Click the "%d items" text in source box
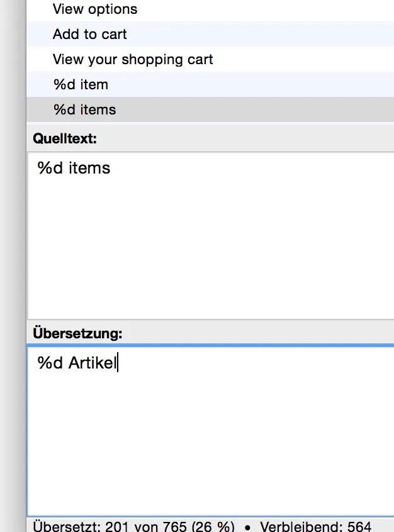The width and height of the screenshot is (394, 532). pyautogui.click(x=74, y=168)
